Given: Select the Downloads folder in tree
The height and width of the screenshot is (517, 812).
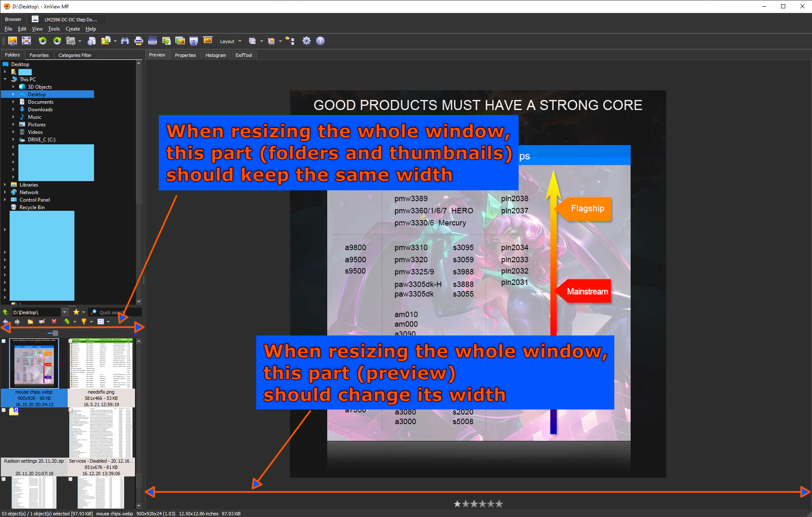Looking at the screenshot, I should coord(40,110).
